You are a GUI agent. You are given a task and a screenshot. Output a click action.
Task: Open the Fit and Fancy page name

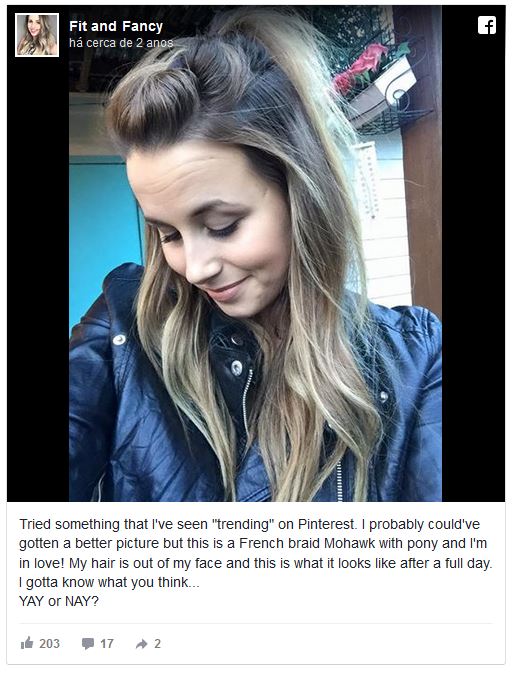coord(116,26)
